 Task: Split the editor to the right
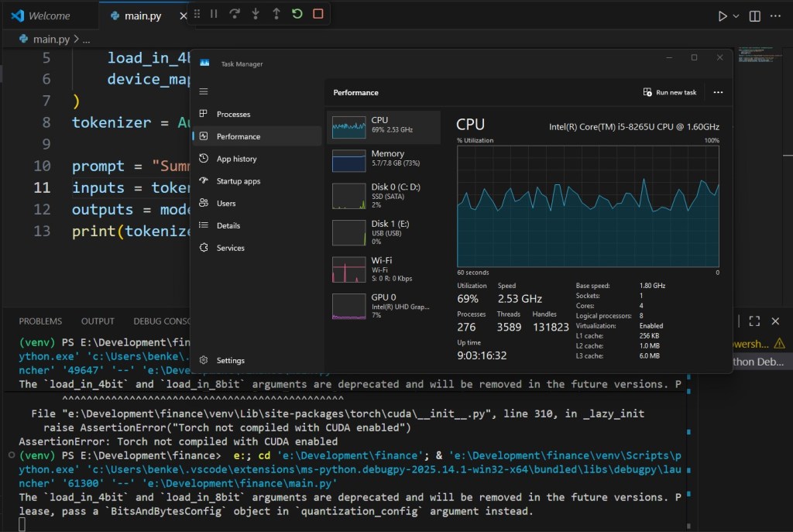754,16
